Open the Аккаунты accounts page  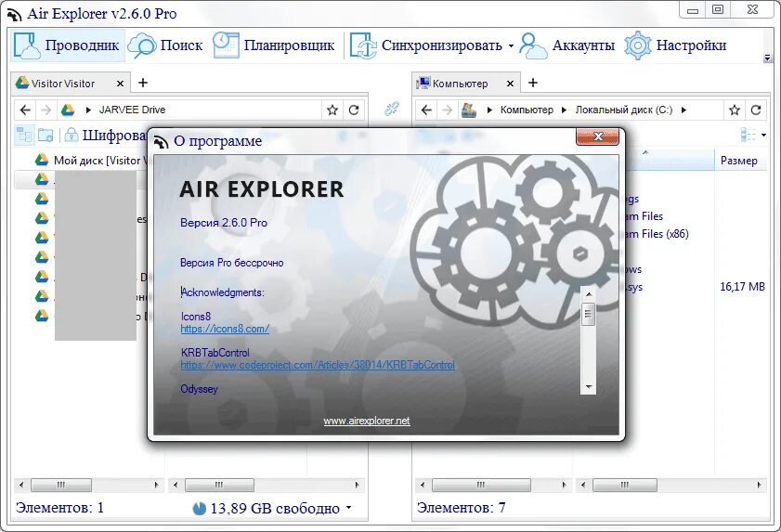(x=566, y=45)
